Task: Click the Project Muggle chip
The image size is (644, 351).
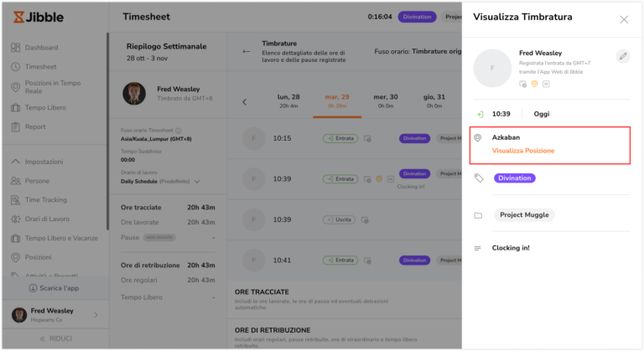Action: pyautogui.click(x=524, y=214)
